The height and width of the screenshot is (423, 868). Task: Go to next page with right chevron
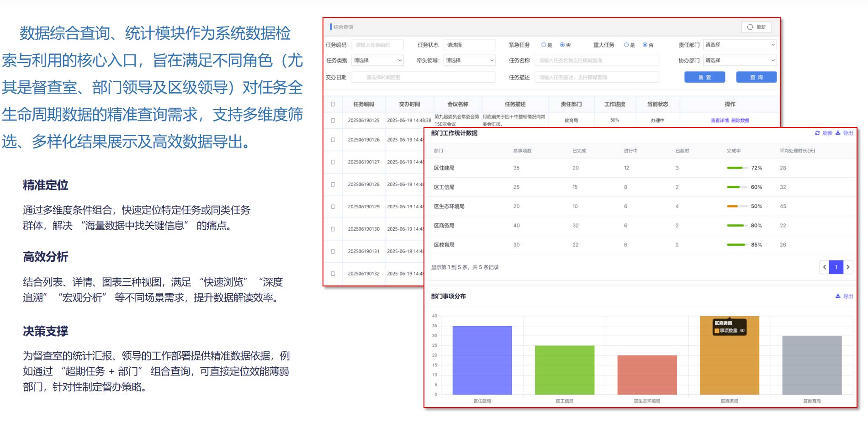coord(848,267)
